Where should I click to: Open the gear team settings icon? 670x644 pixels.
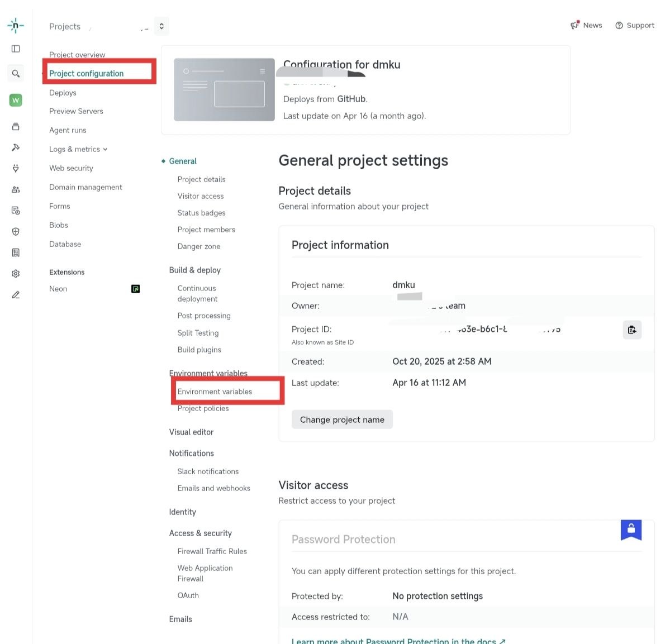(x=16, y=273)
